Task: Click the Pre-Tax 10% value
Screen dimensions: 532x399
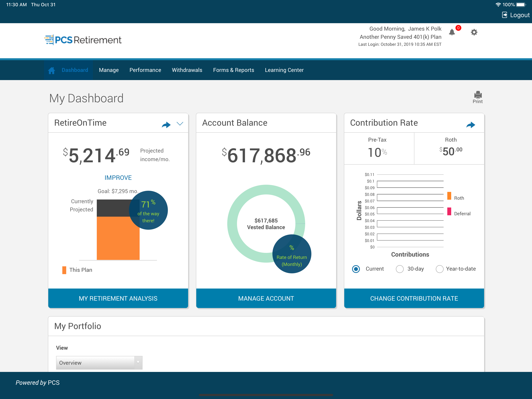Action: click(377, 153)
